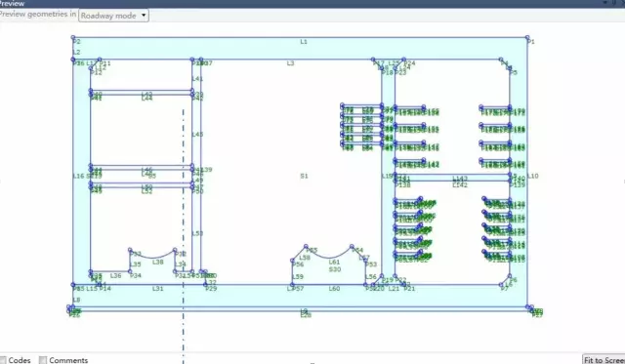Click the P14 point label
The image size is (625, 364).
coord(104,288)
